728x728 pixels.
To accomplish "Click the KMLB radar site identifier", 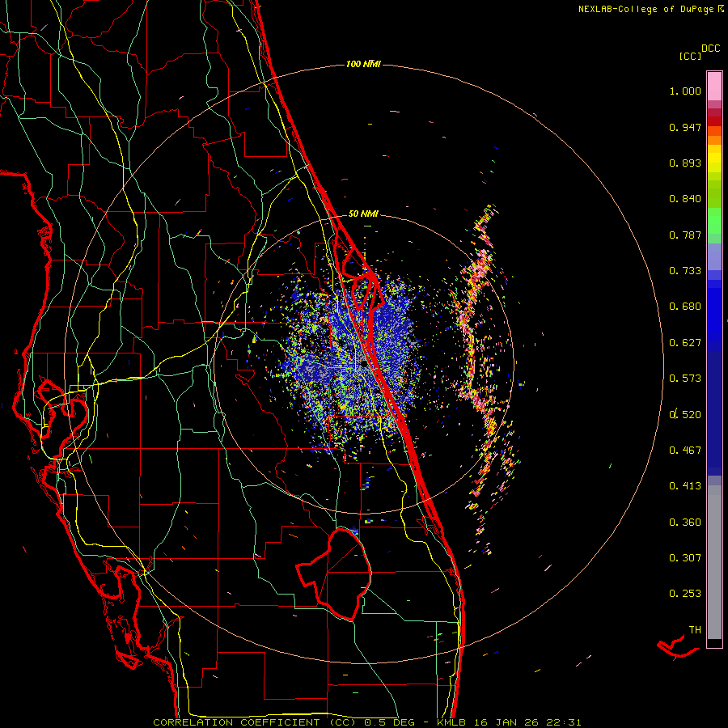I will 451,722.
